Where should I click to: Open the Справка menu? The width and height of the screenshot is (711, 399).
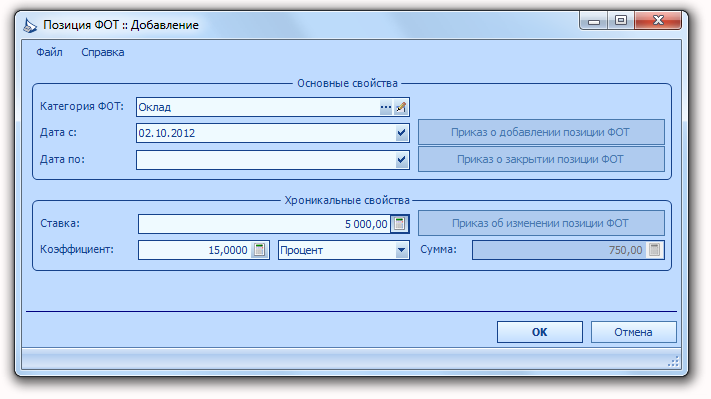point(102,52)
